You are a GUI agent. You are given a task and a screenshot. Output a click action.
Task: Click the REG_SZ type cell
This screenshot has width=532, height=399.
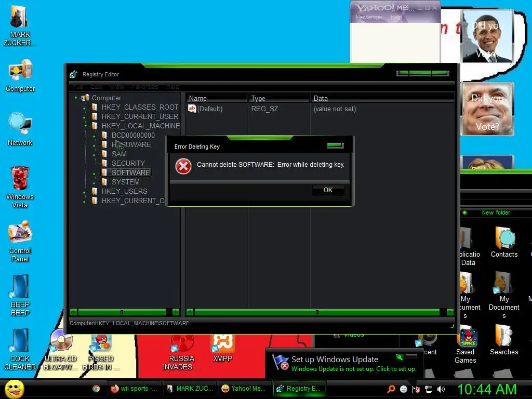click(x=264, y=109)
